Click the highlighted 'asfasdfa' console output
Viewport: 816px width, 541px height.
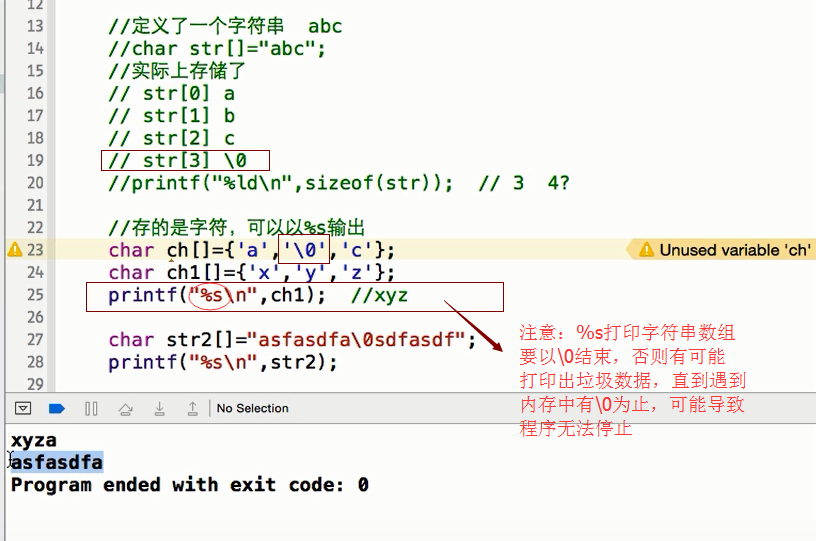pyautogui.click(x=57, y=462)
